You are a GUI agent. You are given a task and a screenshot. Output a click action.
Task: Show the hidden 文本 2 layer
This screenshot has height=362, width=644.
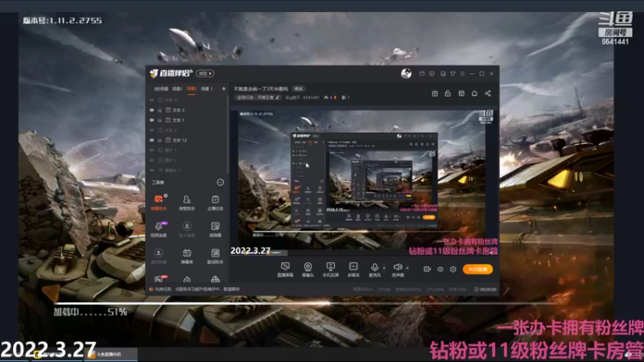[152, 130]
